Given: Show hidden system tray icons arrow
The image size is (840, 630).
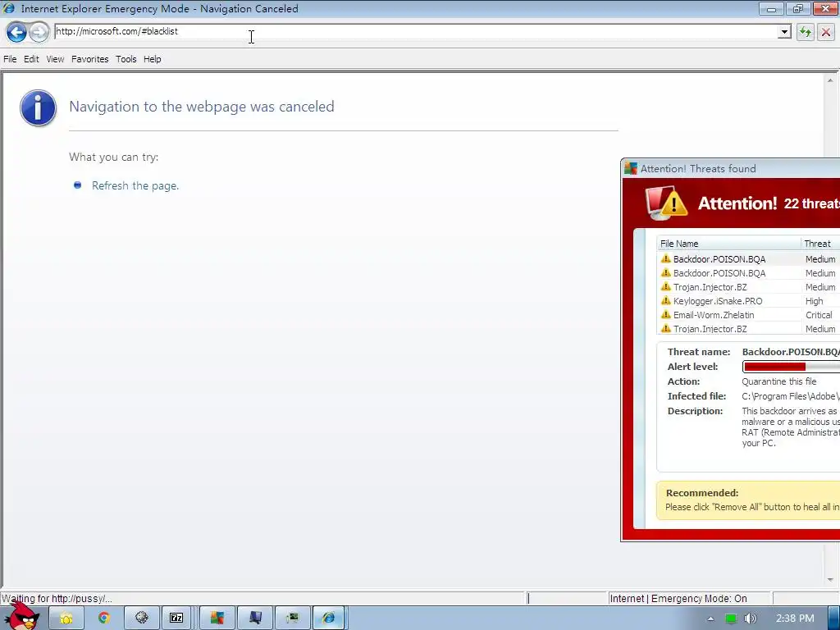Looking at the screenshot, I should click(x=710, y=619).
